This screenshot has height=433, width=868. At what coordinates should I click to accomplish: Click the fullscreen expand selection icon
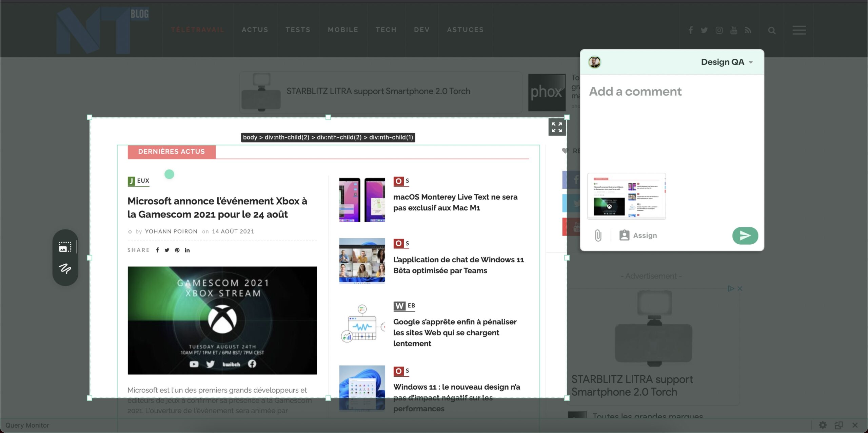557,127
